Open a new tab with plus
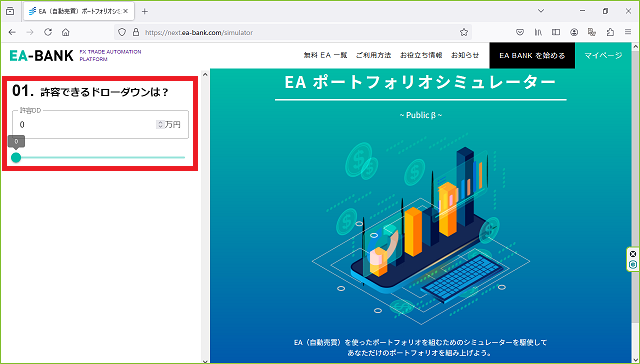Image resolution: width=640 pixels, height=364 pixels. (144, 11)
